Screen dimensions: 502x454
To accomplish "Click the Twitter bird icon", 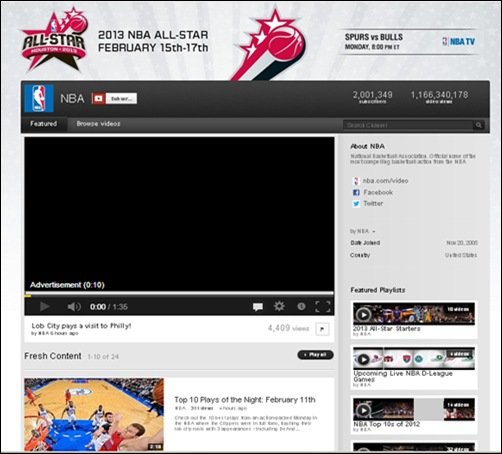I will point(356,204).
